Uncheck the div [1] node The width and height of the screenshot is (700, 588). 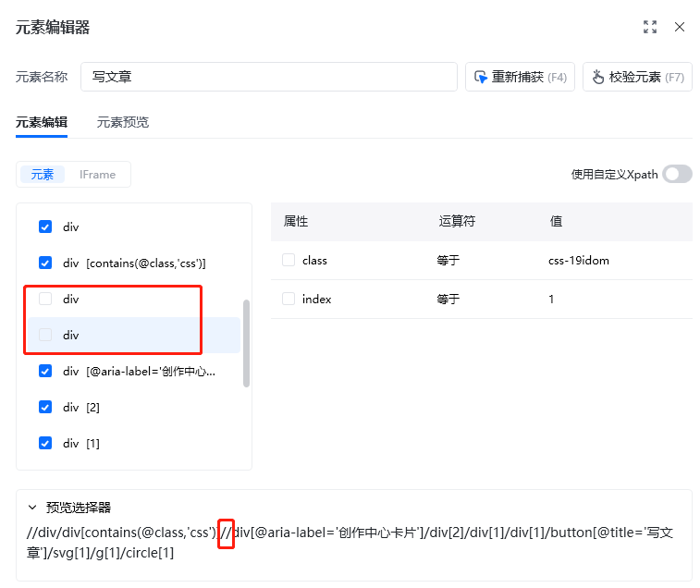point(45,443)
